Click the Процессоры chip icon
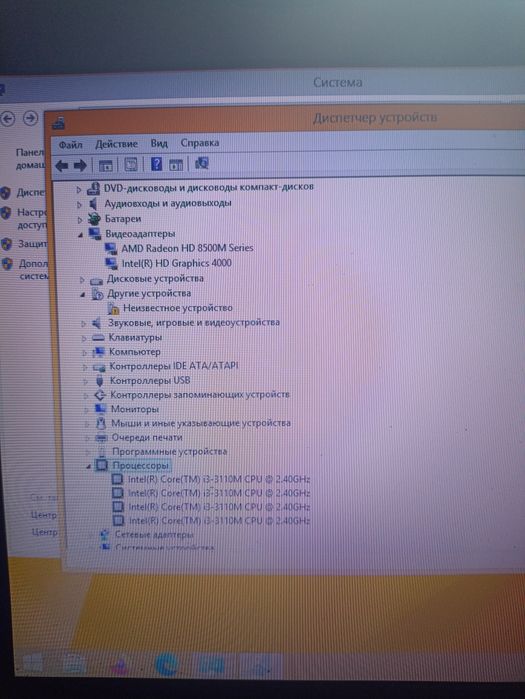 tap(103, 466)
